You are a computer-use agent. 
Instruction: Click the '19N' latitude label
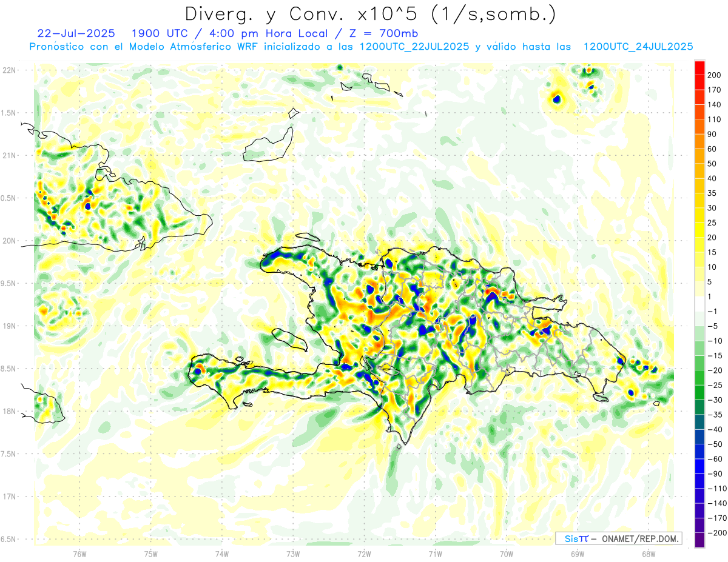pyautogui.click(x=8, y=326)
